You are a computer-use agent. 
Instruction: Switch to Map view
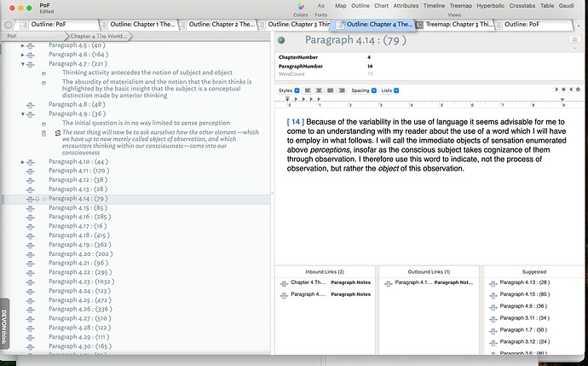(341, 6)
